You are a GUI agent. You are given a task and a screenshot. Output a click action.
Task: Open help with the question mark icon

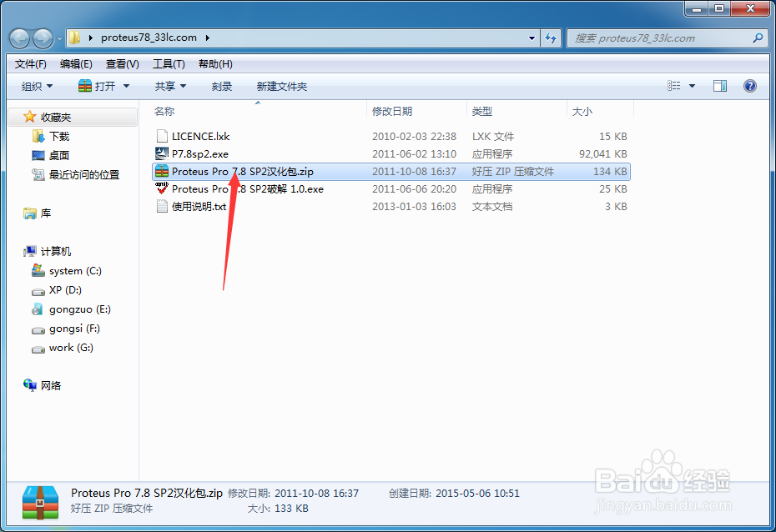[x=750, y=86]
